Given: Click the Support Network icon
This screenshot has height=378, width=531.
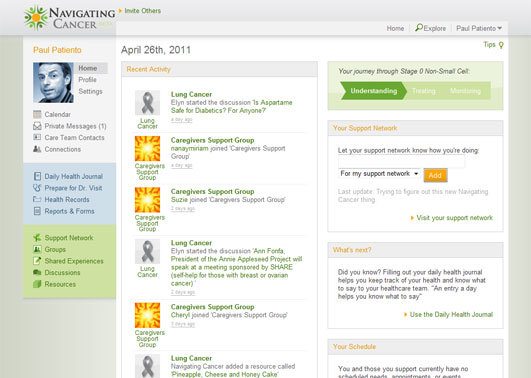Looking at the screenshot, I should point(37,237).
